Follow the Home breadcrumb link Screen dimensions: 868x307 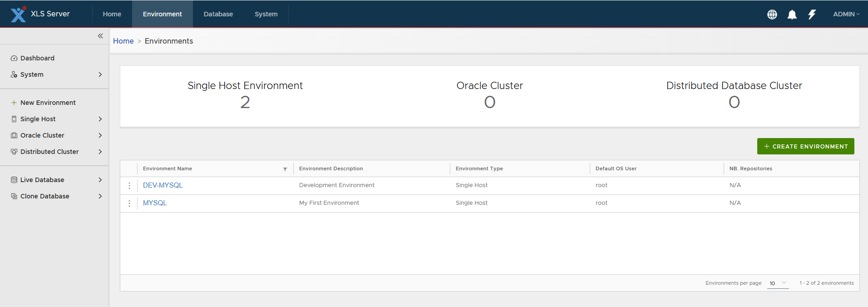coord(123,41)
